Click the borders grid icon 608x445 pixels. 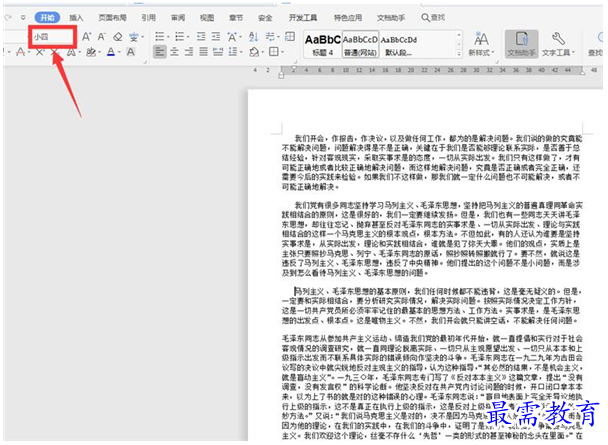coord(274,52)
